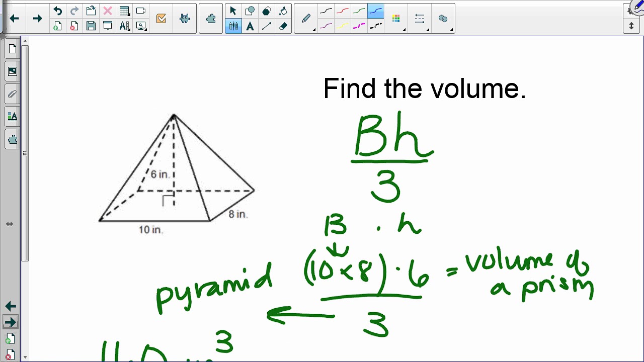
Task: Go to next page in bottom sidebar
Action: tap(10, 322)
